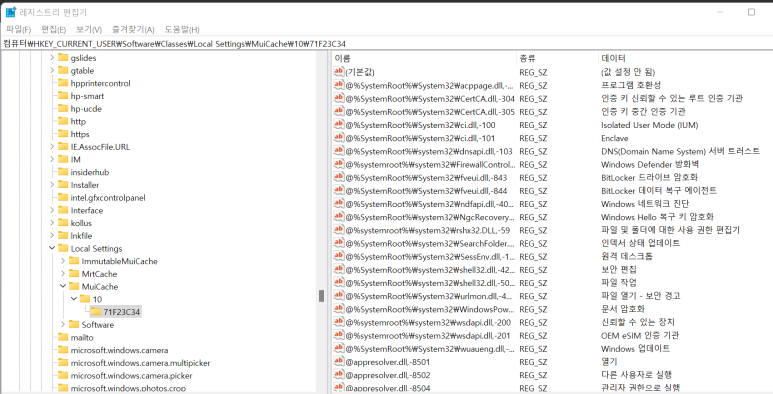
Task: Select the mailto folder icon
Action: tap(63, 337)
